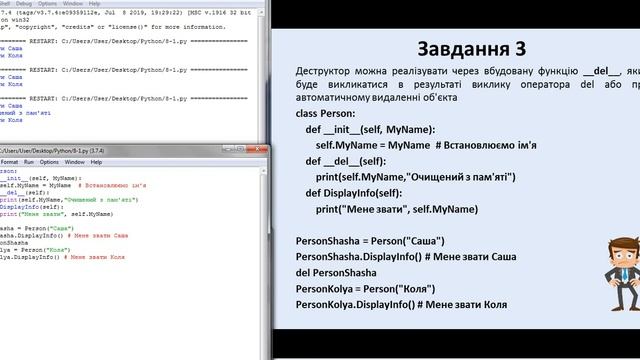The height and width of the screenshot is (360, 640).
Task: Click the editor line ending "# Мене звати Саша"
Action: pos(64,236)
